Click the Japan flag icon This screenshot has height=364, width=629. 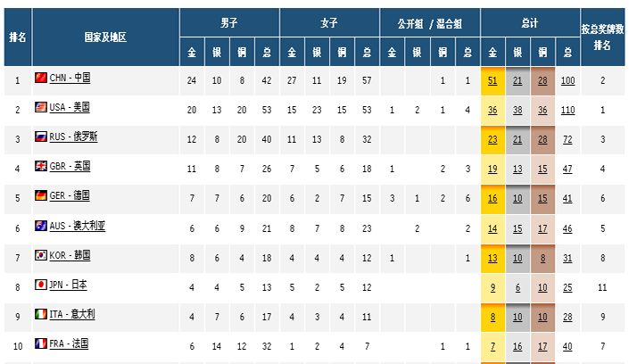click(40, 285)
